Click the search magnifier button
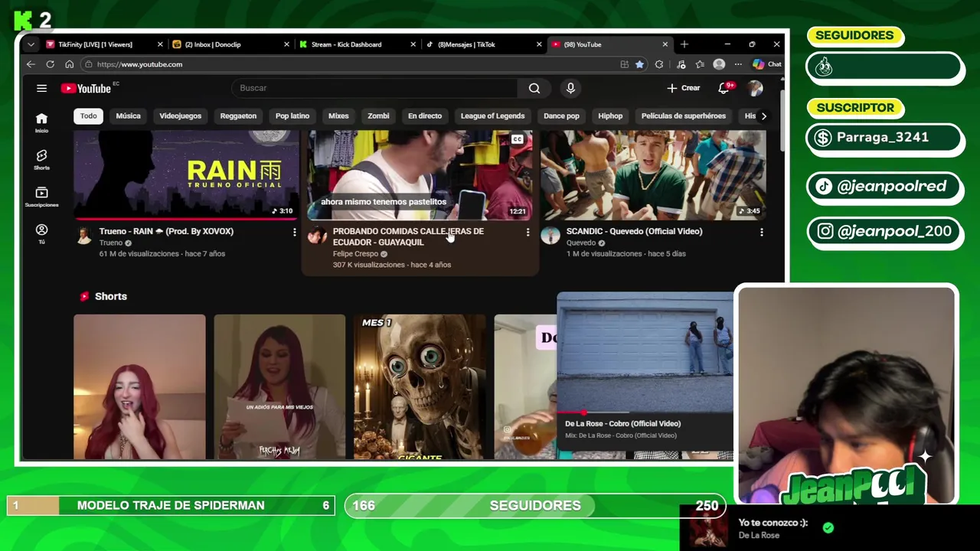Image resolution: width=980 pixels, height=551 pixels. pos(534,88)
